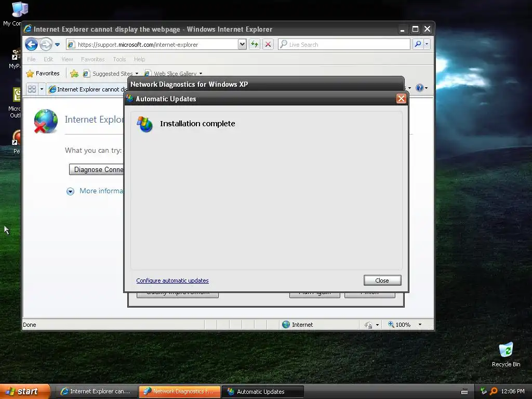Open the recent pages dropdown arrow

57,45
